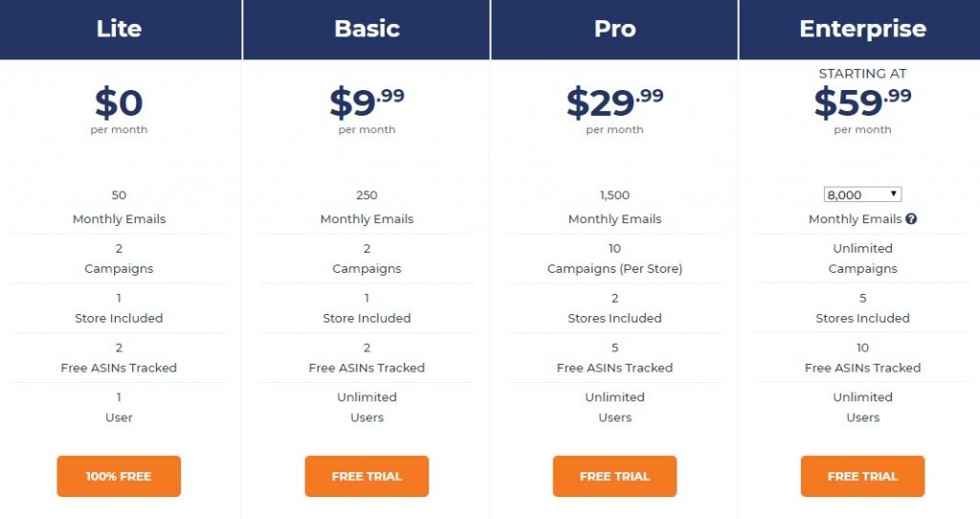Select the Basic plan header
Image resolution: width=980 pixels, height=519 pixels.
coord(367,30)
